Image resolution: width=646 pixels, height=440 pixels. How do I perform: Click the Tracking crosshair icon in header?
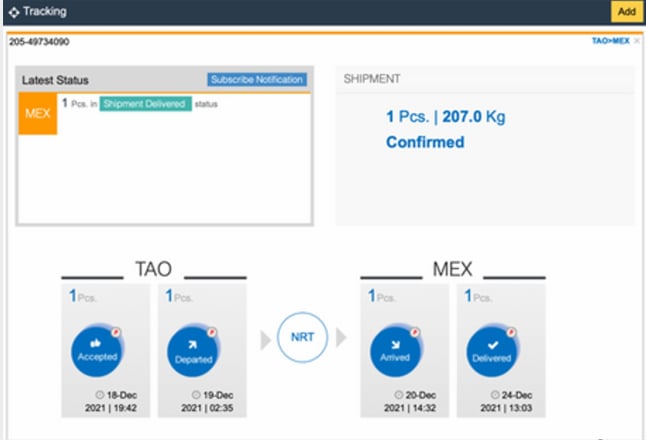pos(12,11)
